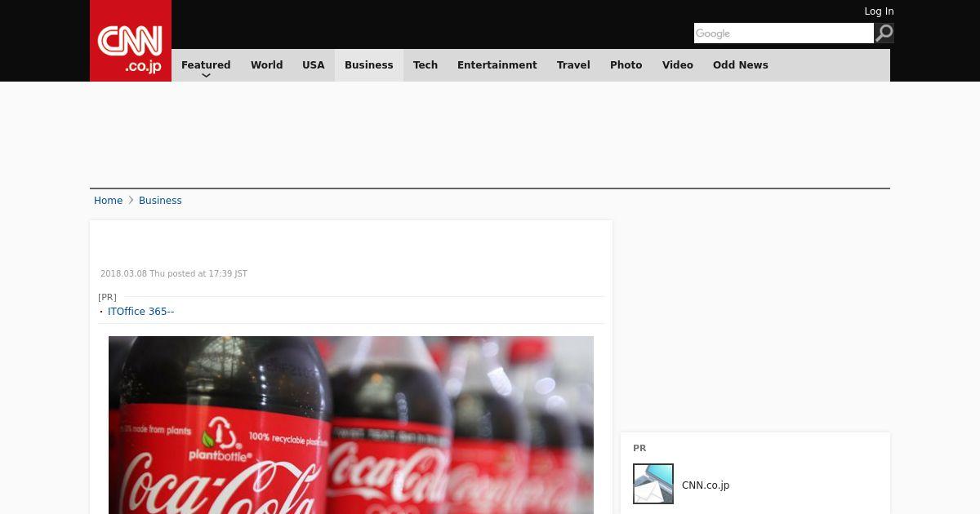This screenshot has height=514, width=980.
Task: Open the ITOffice 365 PR link
Action: coord(140,312)
